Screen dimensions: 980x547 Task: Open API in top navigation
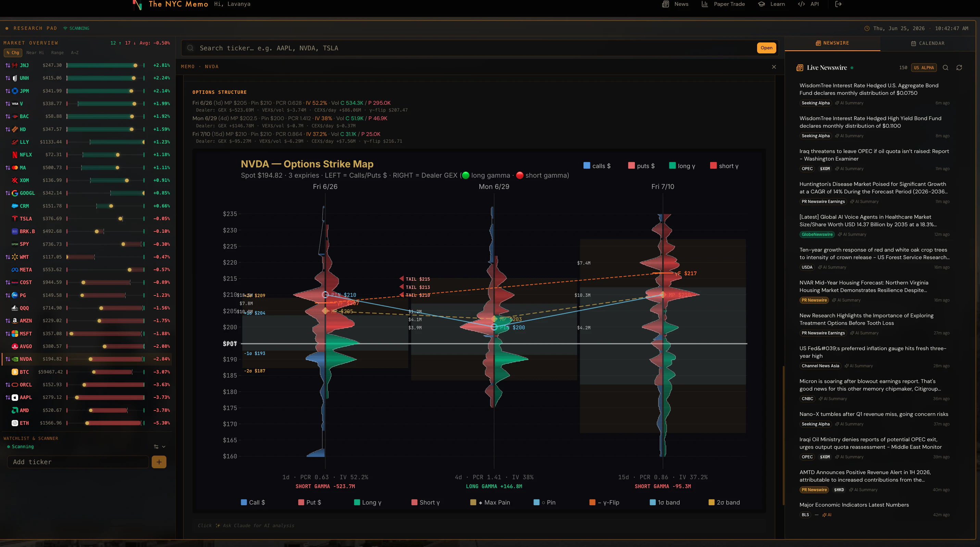click(x=808, y=4)
